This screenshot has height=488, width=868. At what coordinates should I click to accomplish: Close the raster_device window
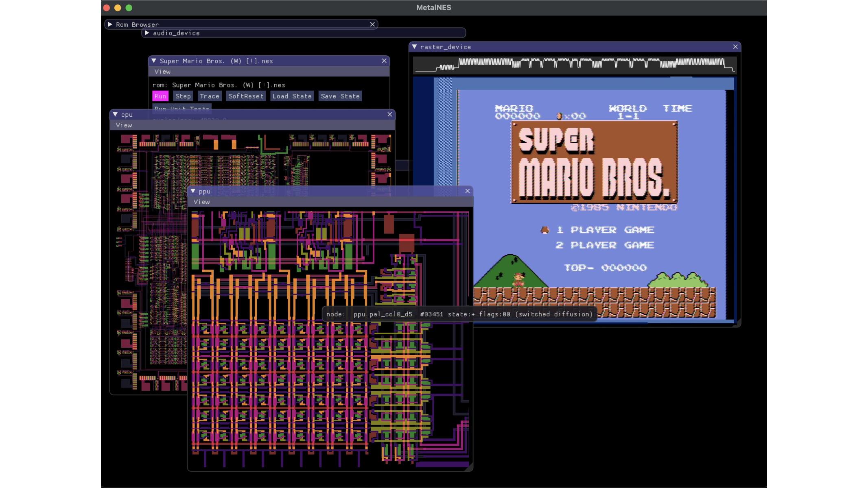pos(735,47)
